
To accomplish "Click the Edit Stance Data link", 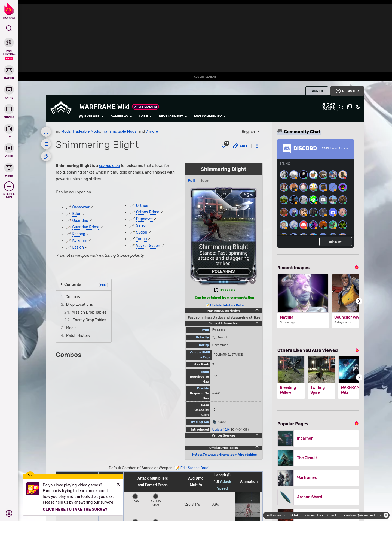I will click(194, 468).
